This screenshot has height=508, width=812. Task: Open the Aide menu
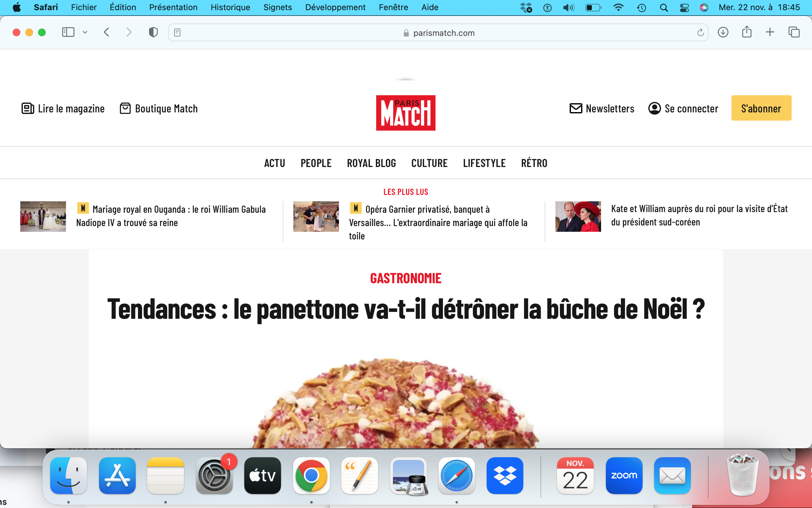pyautogui.click(x=430, y=7)
